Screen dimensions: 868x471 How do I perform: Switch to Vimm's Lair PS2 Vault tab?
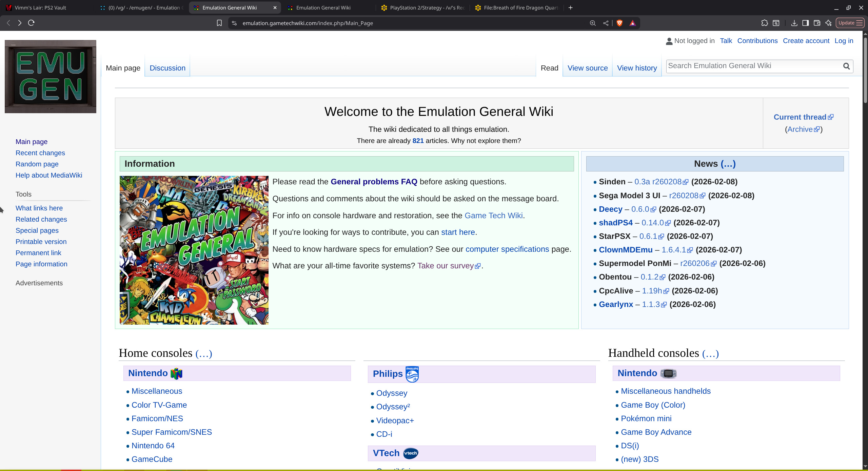tap(41, 7)
